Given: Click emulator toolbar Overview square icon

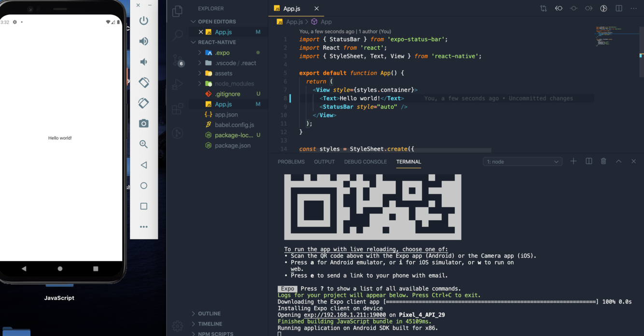Looking at the screenshot, I should click(144, 206).
